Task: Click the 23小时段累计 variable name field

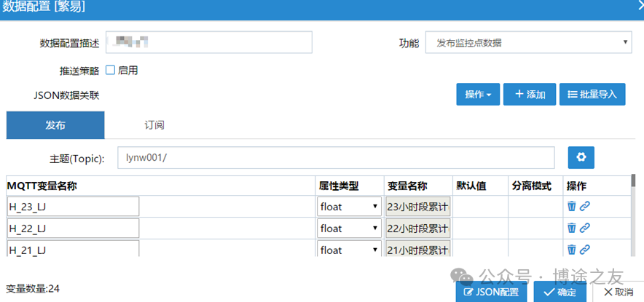Action: tap(418, 207)
